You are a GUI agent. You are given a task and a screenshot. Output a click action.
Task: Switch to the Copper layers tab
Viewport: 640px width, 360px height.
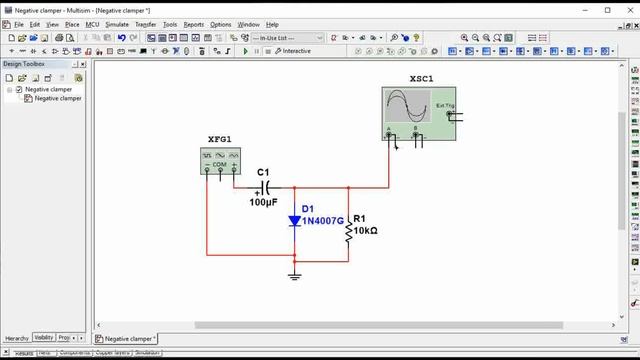click(x=113, y=353)
